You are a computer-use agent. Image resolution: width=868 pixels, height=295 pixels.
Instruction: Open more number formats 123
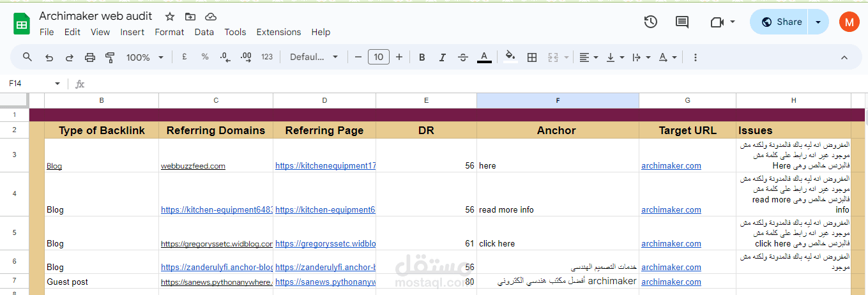pyautogui.click(x=267, y=57)
